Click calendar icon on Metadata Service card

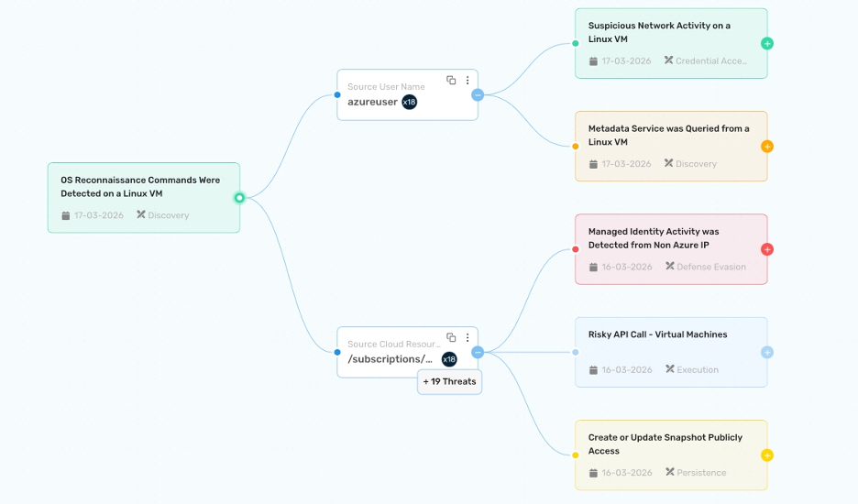[x=593, y=164]
